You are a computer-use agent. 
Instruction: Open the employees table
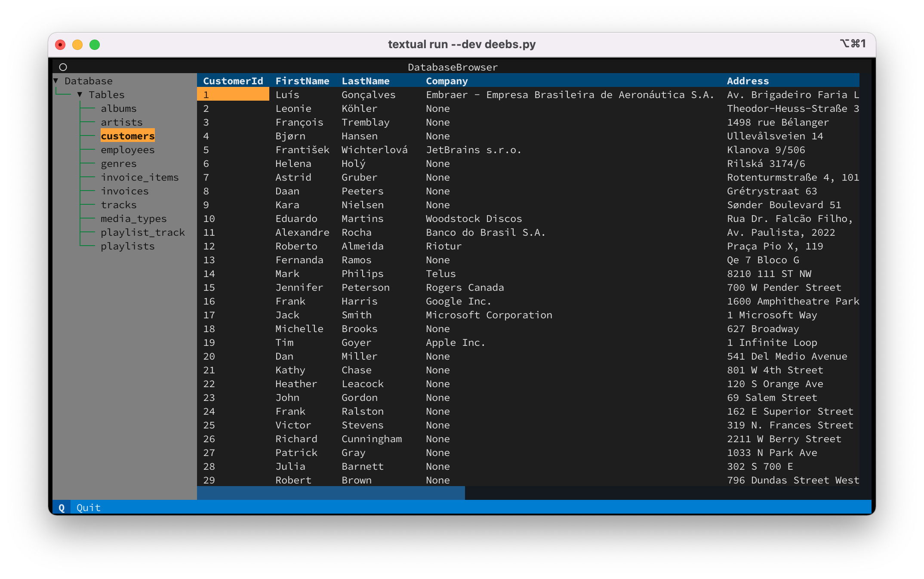(127, 150)
